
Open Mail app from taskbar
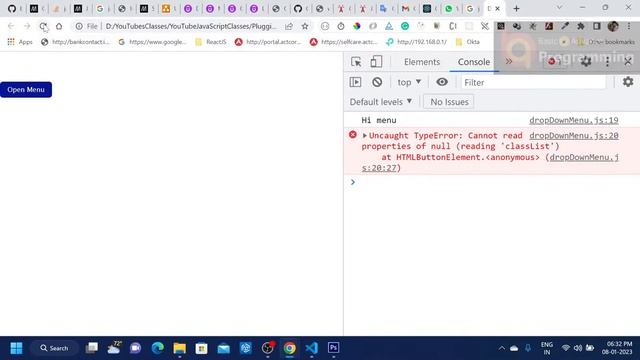coord(224,348)
